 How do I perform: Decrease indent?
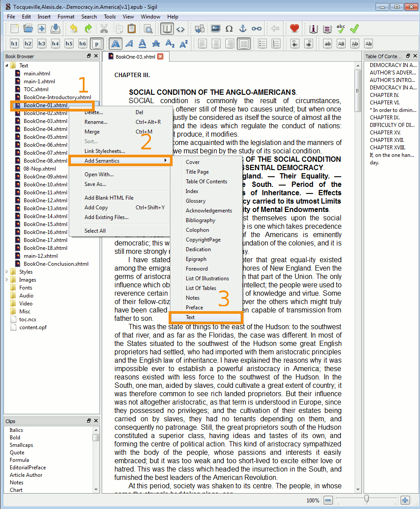295,44
